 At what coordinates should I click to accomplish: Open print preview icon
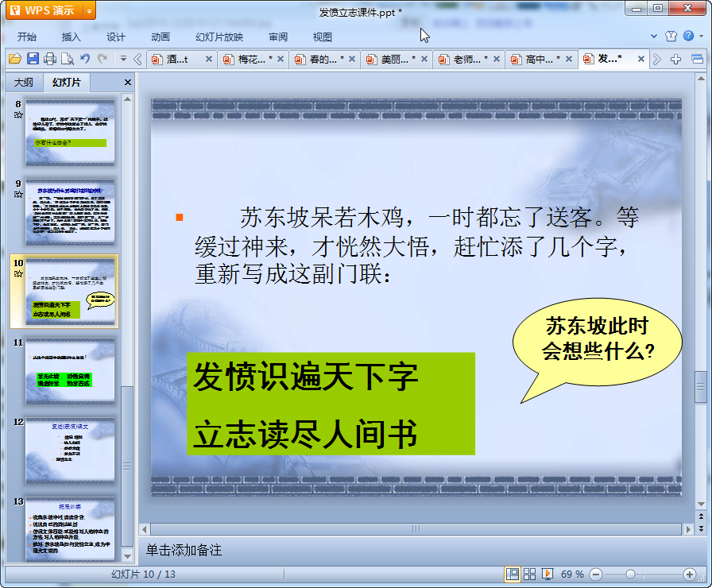[x=68, y=59]
